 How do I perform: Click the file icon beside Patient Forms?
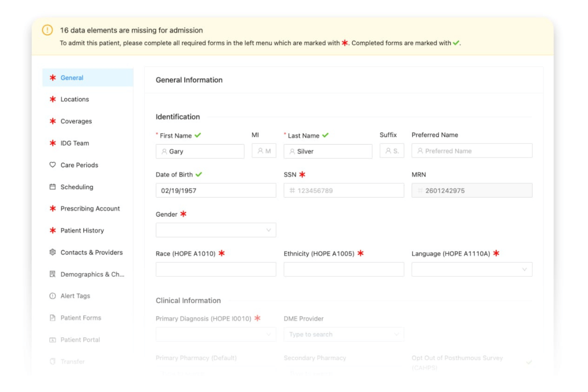pos(52,318)
